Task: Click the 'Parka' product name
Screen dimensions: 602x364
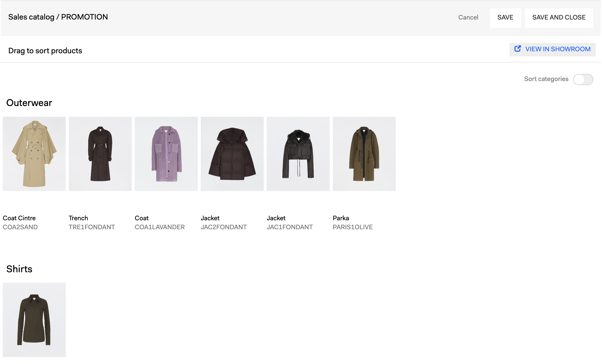Action: [x=341, y=218]
